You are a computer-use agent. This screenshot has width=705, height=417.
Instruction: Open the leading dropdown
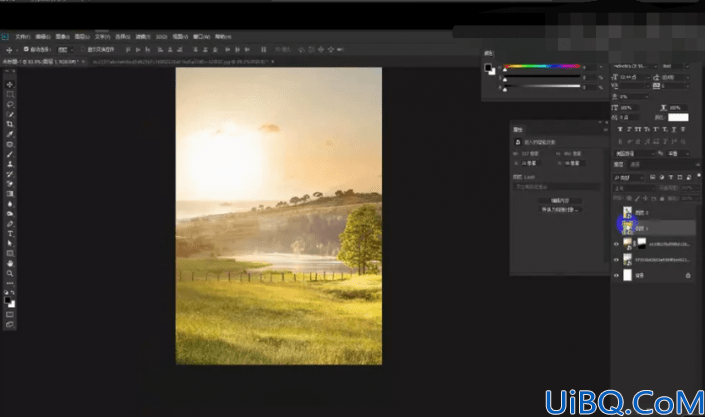coord(675,77)
